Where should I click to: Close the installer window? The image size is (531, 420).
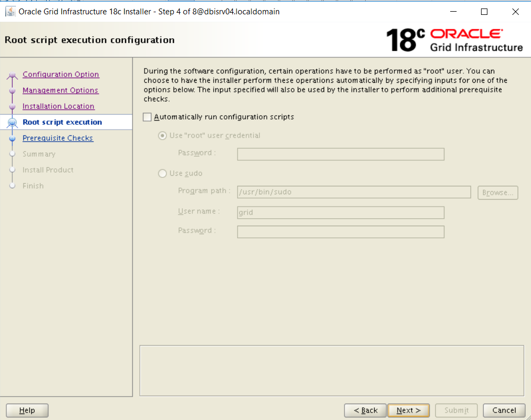click(516, 12)
